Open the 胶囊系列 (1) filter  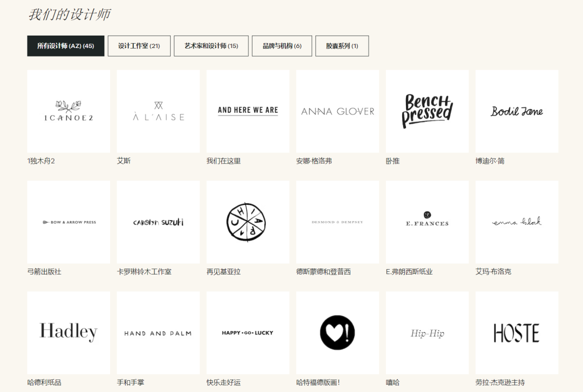pyautogui.click(x=342, y=46)
